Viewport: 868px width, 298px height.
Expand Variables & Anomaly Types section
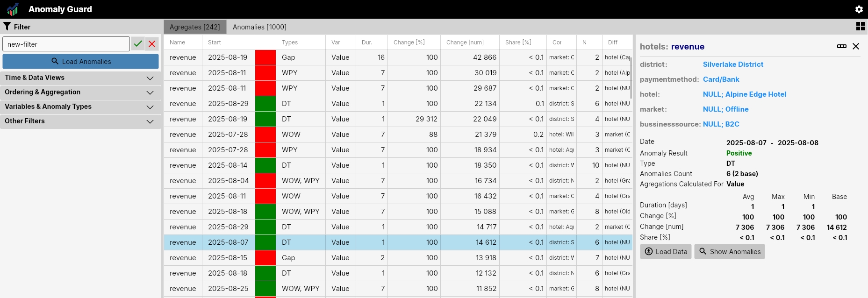click(x=80, y=107)
